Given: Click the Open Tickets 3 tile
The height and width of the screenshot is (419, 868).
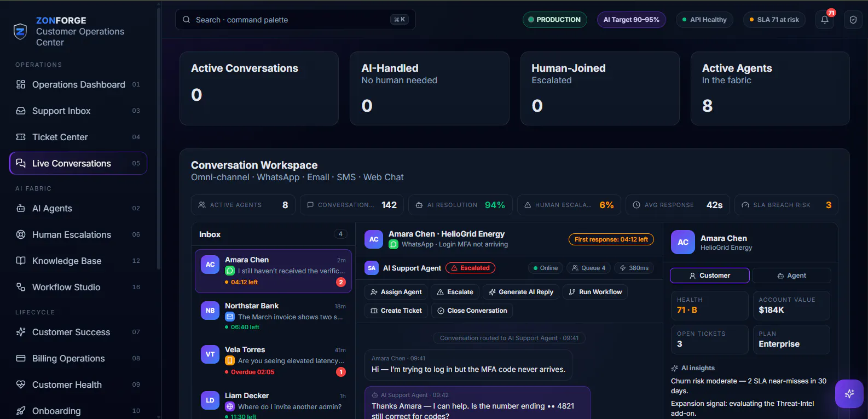Looking at the screenshot, I should [709, 339].
